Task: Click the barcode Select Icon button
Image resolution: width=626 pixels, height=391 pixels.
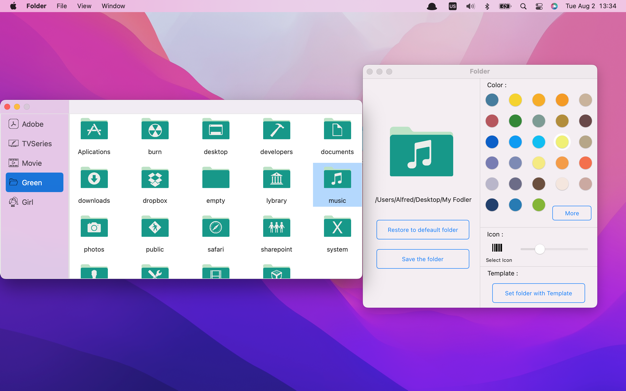Action: click(497, 248)
